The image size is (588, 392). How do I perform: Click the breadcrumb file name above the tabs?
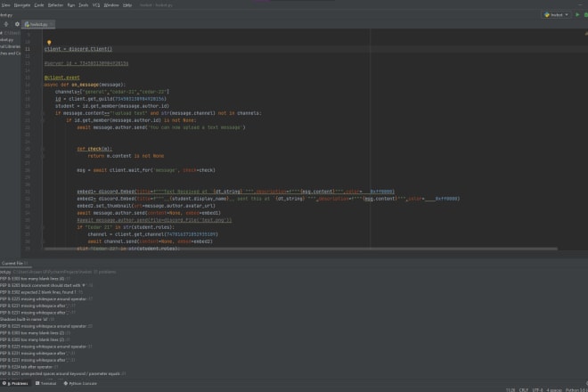pos(6,15)
